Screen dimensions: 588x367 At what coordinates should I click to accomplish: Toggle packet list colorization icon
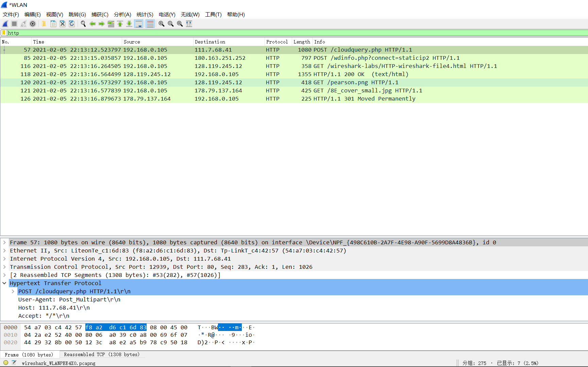coord(150,24)
